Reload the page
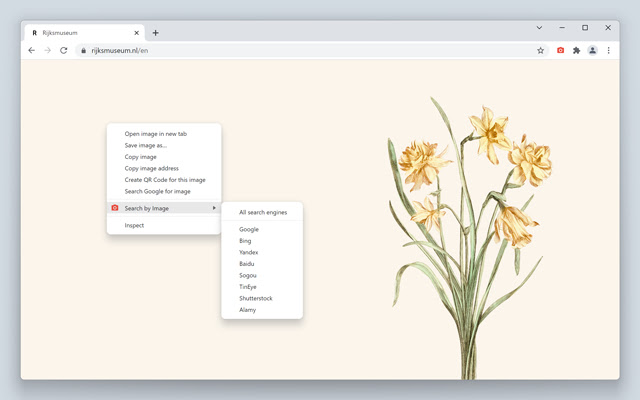Image resolution: width=640 pixels, height=400 pixels. pyautogui.click(x=64, y=50)
